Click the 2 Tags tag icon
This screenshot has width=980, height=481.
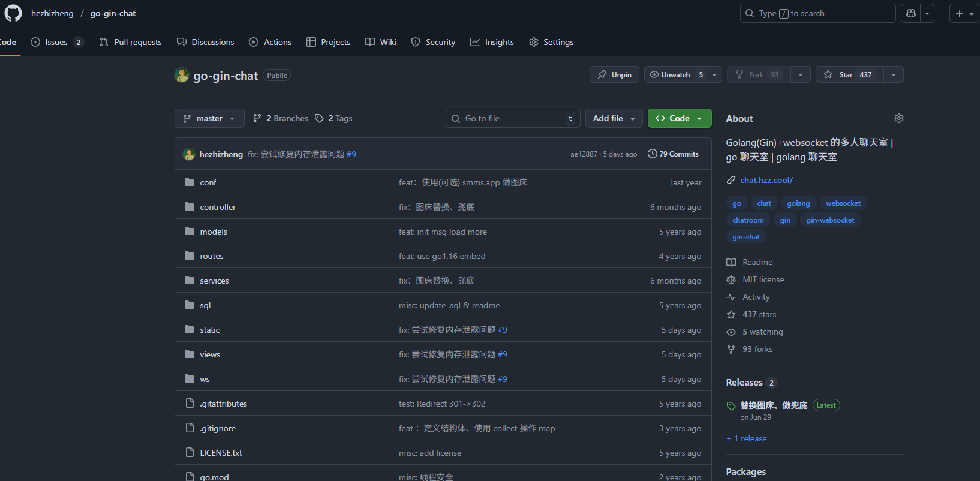click(319, 119)
